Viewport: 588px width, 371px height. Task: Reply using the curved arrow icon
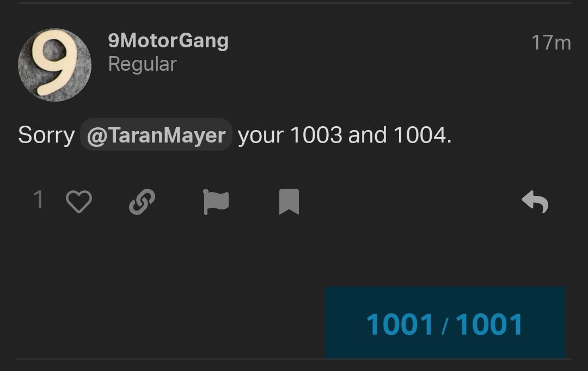535,202
